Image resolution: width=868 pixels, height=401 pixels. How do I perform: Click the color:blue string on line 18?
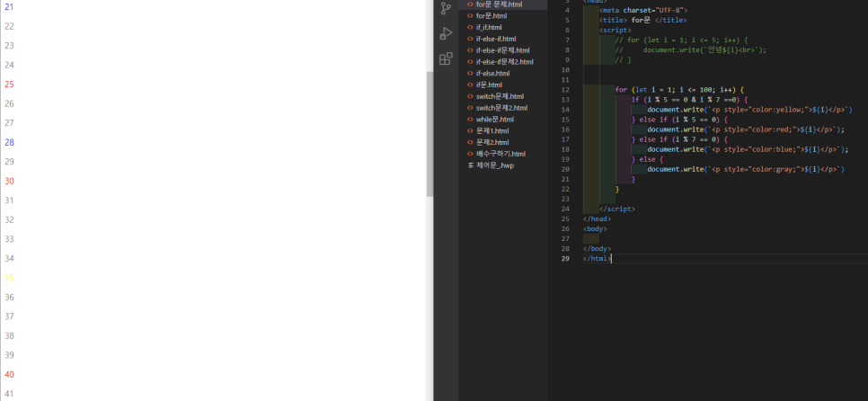776,149
